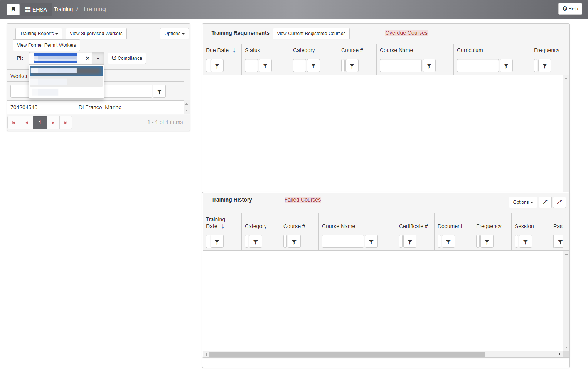Click the Failed Courses link
588x371 pixels.
coord(303,200)
